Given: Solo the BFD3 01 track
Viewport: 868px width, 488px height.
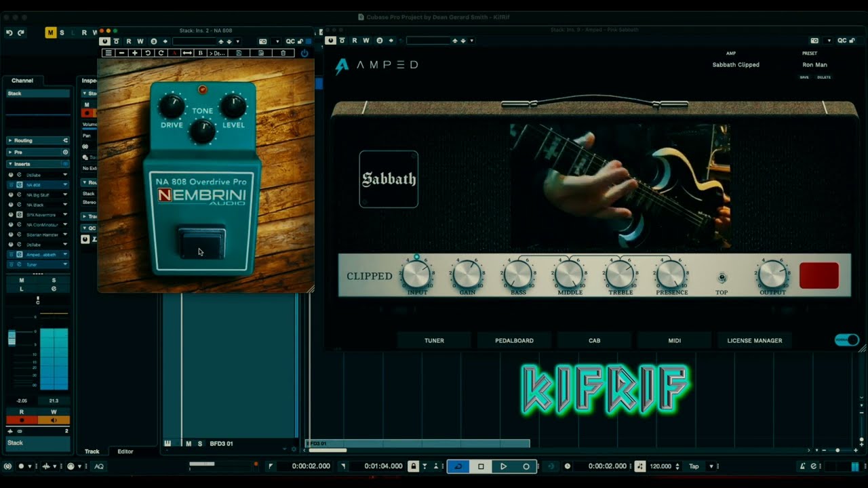Looking at the screenshot, I should click(200, 443).
